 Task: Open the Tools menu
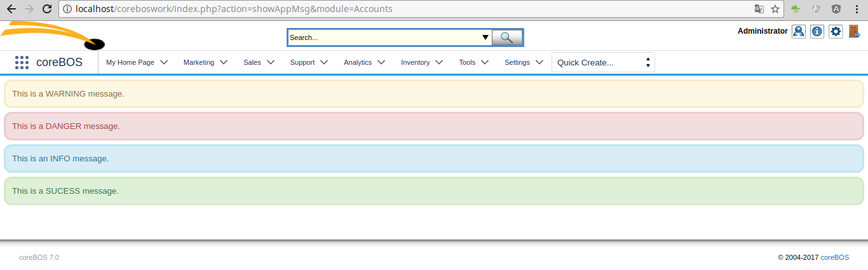467,62
